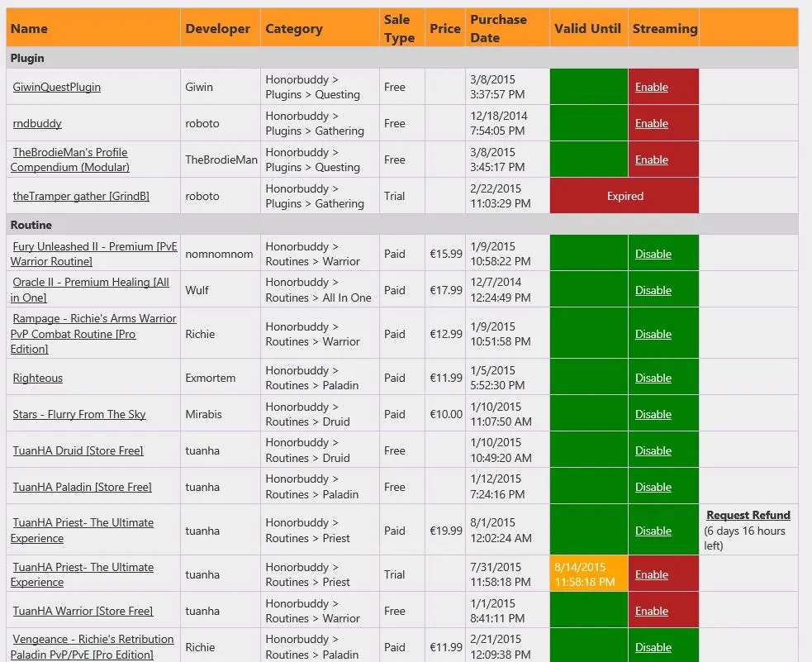
Task: Enable streaming for GiwinQuestPlugin
Action: tap(652, 87)
